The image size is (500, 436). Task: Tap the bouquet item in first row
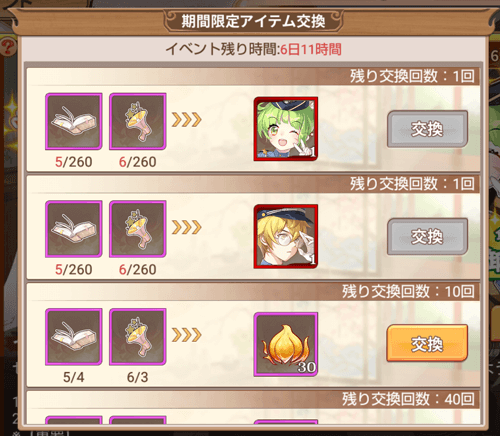tap(138, 121)
